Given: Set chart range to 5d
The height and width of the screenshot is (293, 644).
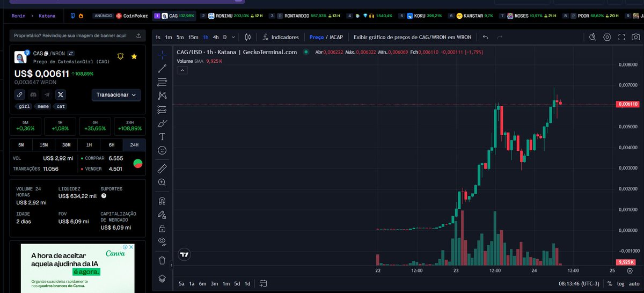Looking at the screenshot, I should pos(237,283).
